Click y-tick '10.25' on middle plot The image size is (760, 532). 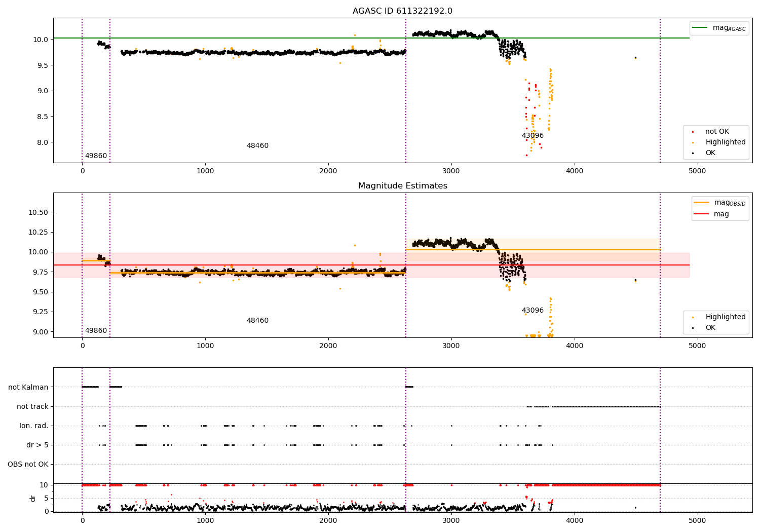pyautogui.click(x=40, y=232)
